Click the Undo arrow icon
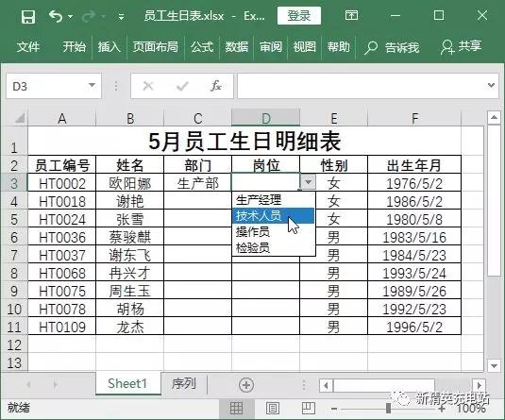Screen dimensions: 505x420 click(56, 16)
